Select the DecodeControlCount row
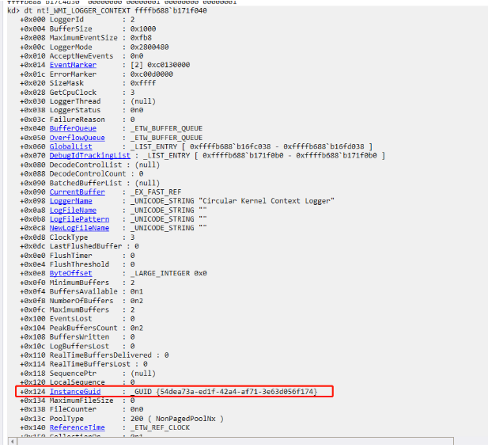Viewport: 488px width, 448px height. coord(81,173)
